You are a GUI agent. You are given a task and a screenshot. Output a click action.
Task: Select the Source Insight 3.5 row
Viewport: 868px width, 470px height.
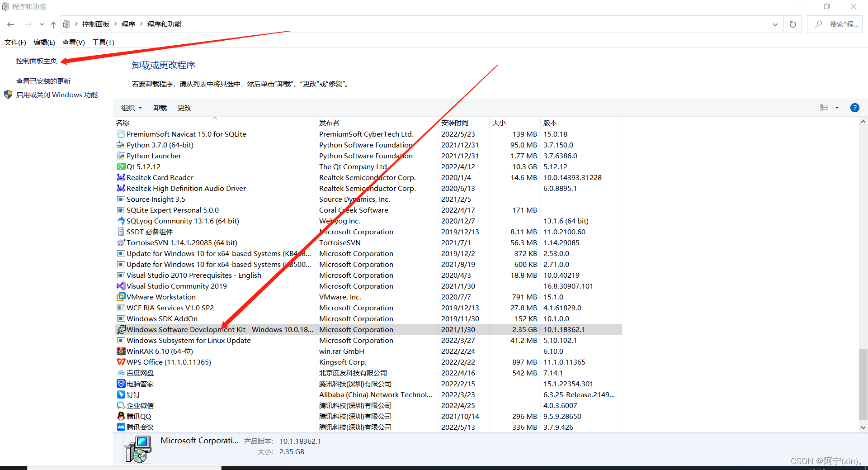(368, 199)
